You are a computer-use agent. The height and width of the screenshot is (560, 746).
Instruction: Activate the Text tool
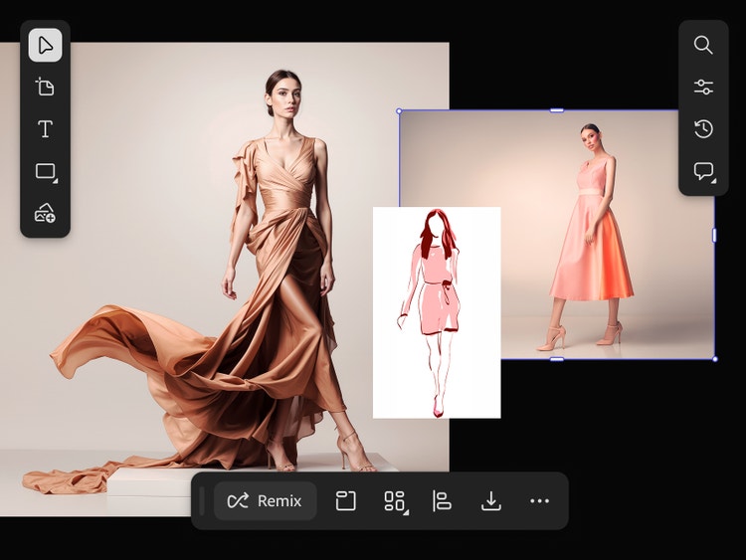(45, 129)
